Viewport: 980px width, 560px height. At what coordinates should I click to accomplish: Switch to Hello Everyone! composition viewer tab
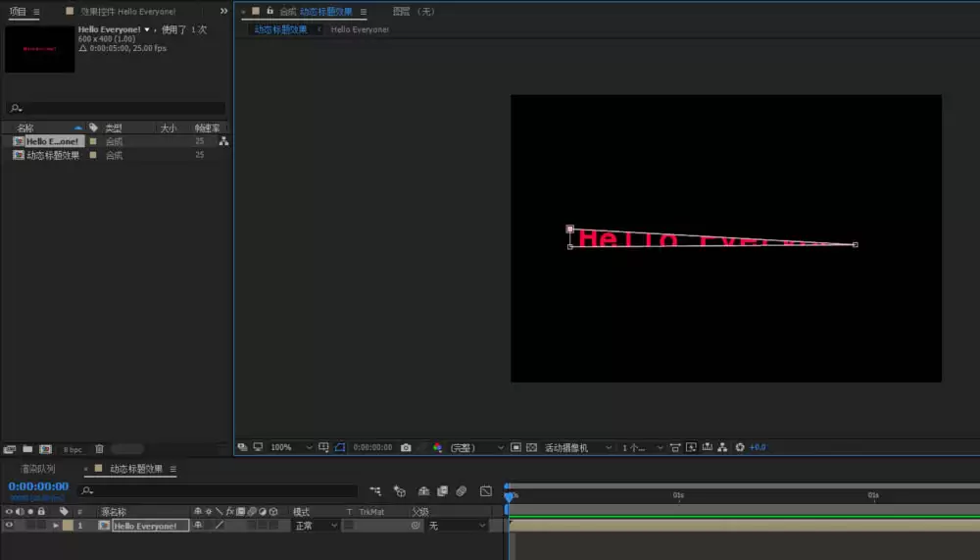pos(360,29)
